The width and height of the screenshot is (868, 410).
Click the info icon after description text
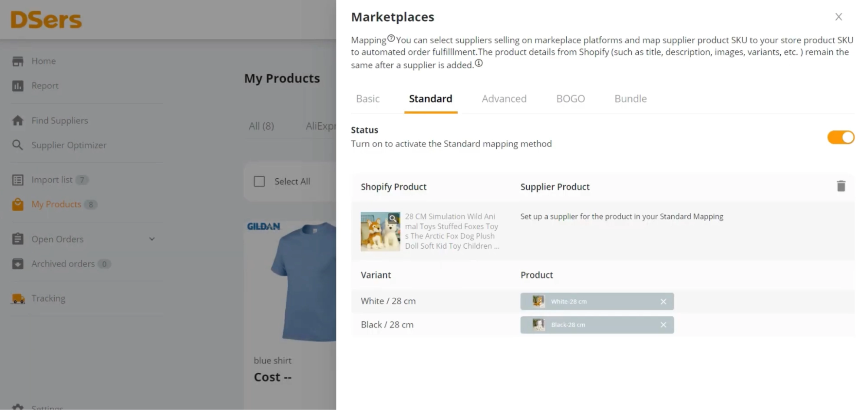point(479,63)
